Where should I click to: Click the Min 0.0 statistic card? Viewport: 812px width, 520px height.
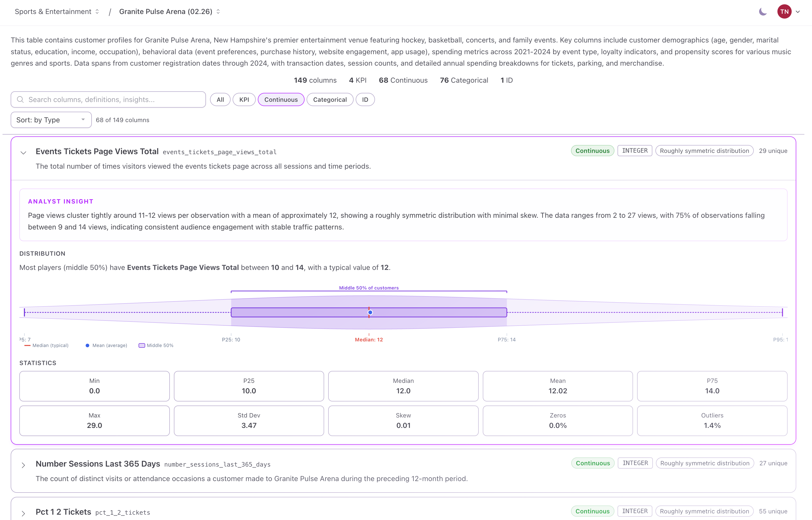pyautogui.click(x=95, y=386)
